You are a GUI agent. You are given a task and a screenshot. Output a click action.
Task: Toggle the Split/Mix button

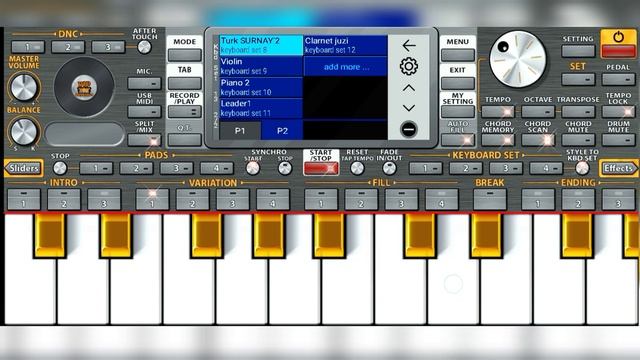click(144, 140)
